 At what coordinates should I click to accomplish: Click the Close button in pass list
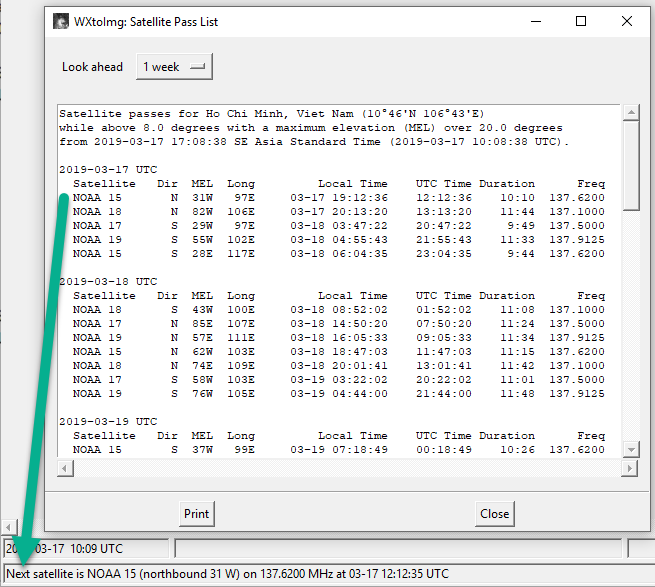point(495,513)
